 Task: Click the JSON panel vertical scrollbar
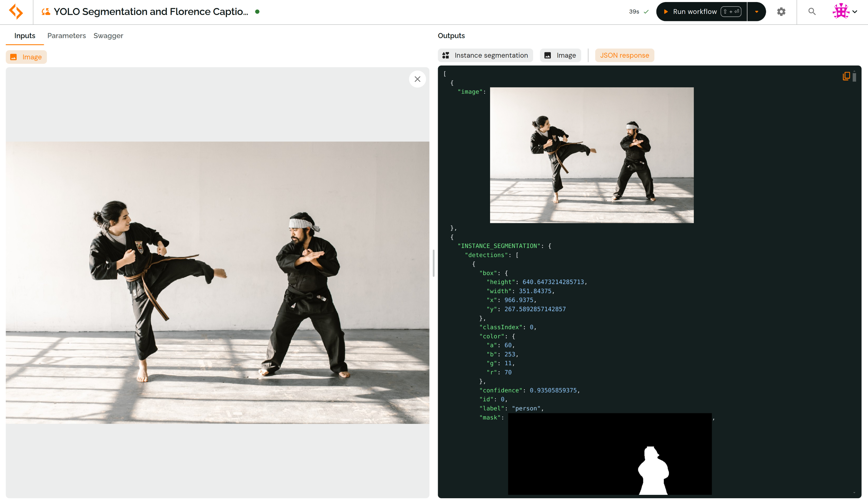coord(854,77)
